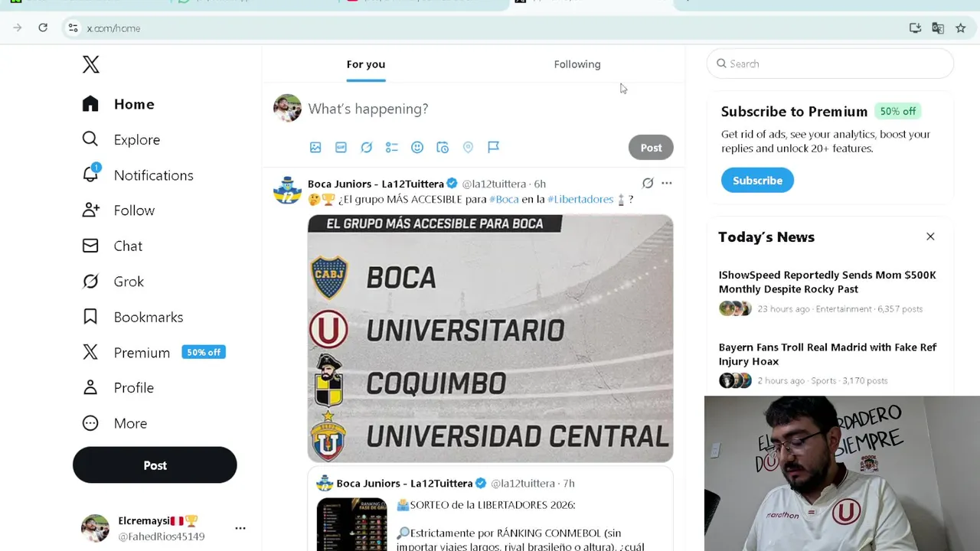Click the Grok icon on Boca tweet

[648, 183]
